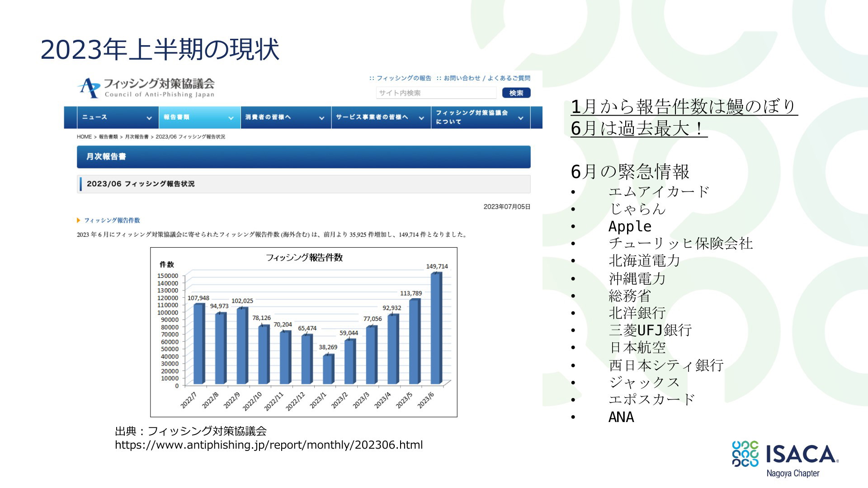Expand the chevron beside サービス事業者の皆様へ

click(421, 118)
